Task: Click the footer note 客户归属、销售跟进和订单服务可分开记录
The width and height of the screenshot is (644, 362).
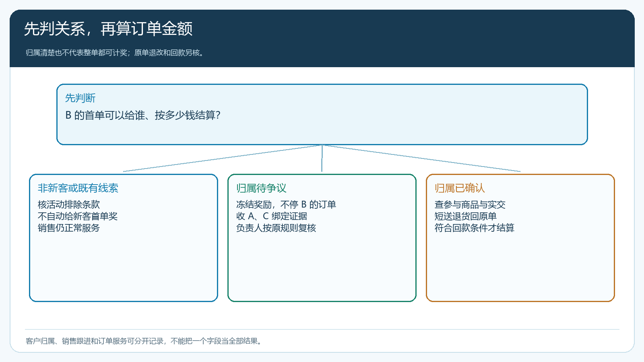Action: point(95,341)
